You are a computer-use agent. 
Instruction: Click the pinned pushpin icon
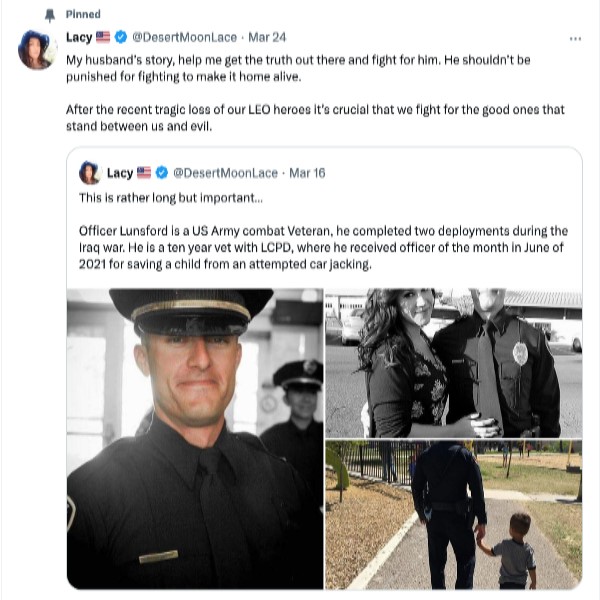50,15
